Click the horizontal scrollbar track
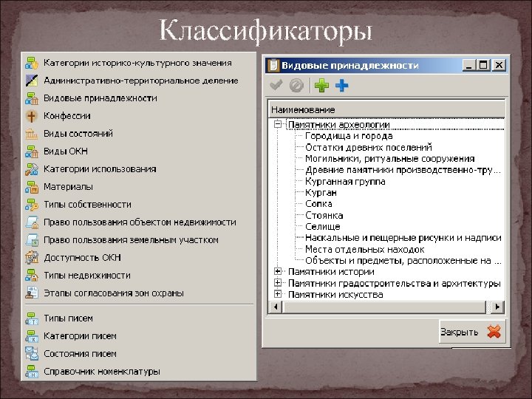 pyautogui.click(x=386, y=307)
